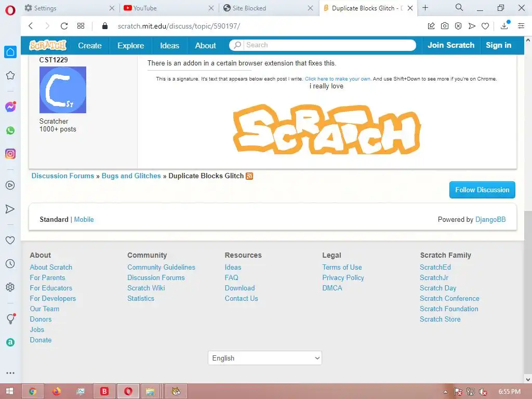Screen dimensions: 532x399
Task: Open the Scratch Wiki footer link
Action: click(146, 288)
